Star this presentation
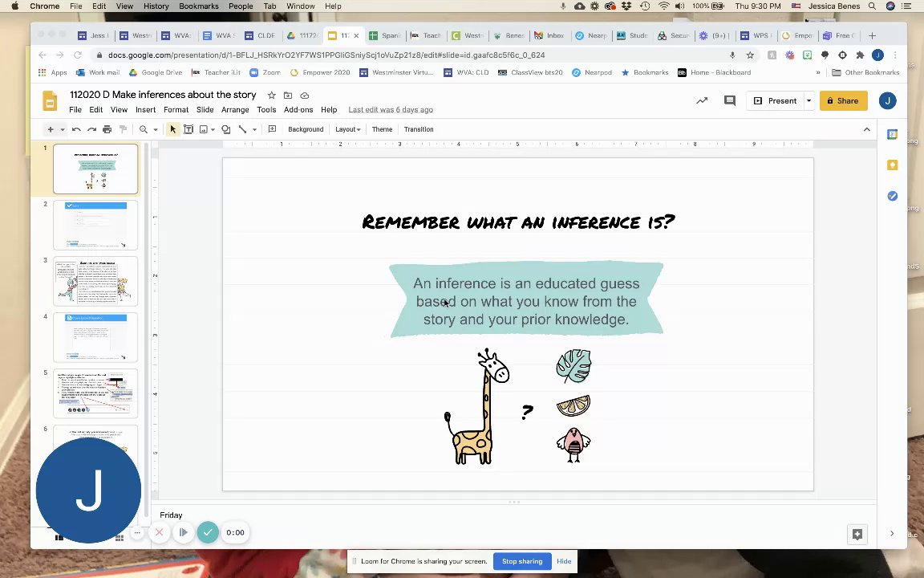 pyautogui.click(x=271, y=96)
